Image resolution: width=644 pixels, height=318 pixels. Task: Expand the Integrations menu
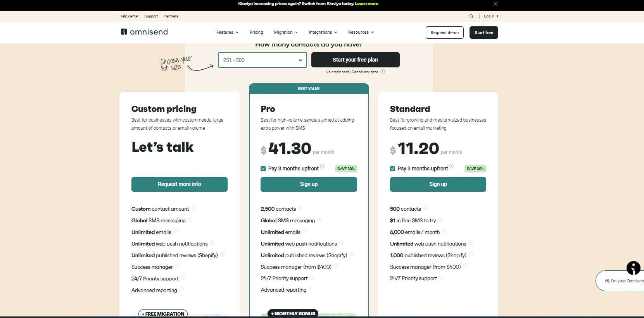coord(323,32)
